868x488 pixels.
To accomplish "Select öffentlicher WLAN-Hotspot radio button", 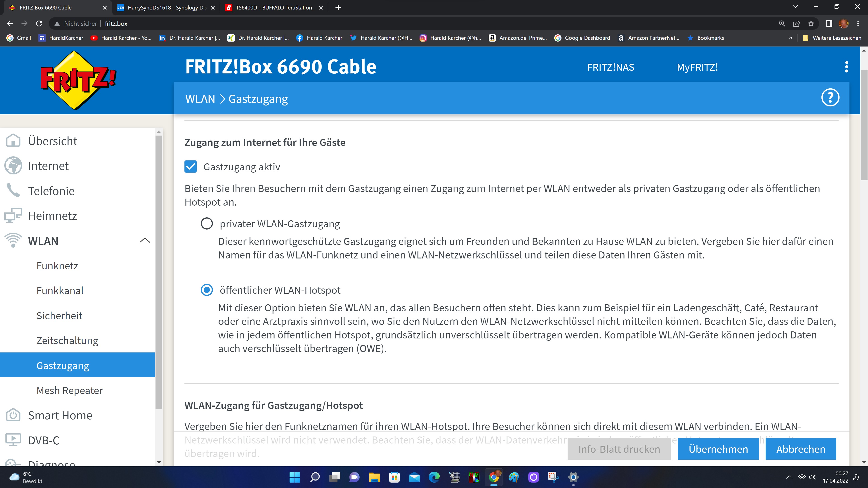I will [207, 290].
